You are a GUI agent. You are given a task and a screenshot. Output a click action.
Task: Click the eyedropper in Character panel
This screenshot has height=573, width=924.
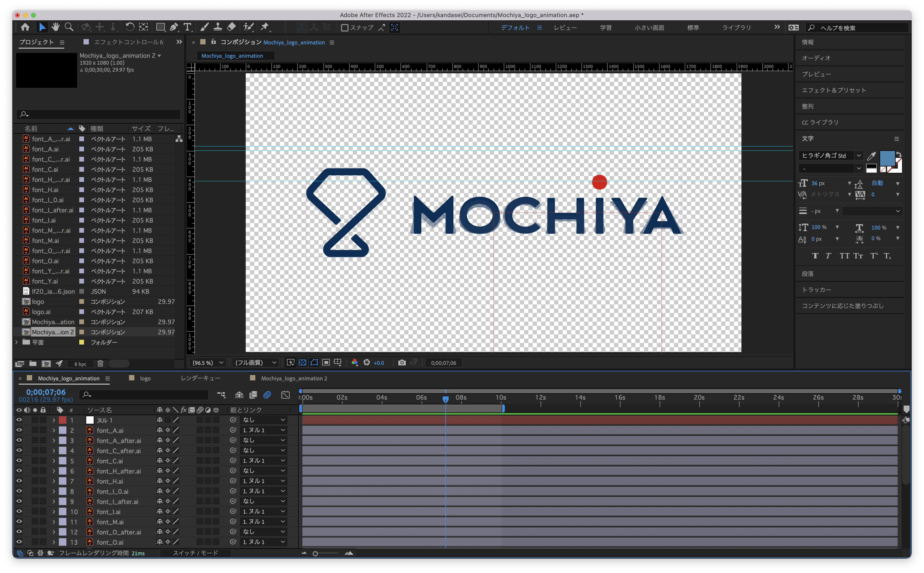click(x=871, y=156)
